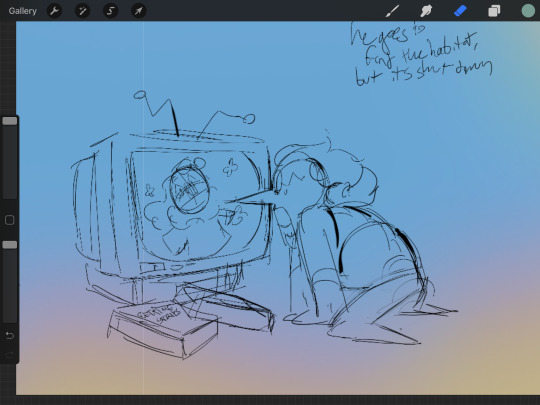Click the brush size slider handle
Viewport: 540px width, 405px height.
pyautogui.click(x=10, y=121)
